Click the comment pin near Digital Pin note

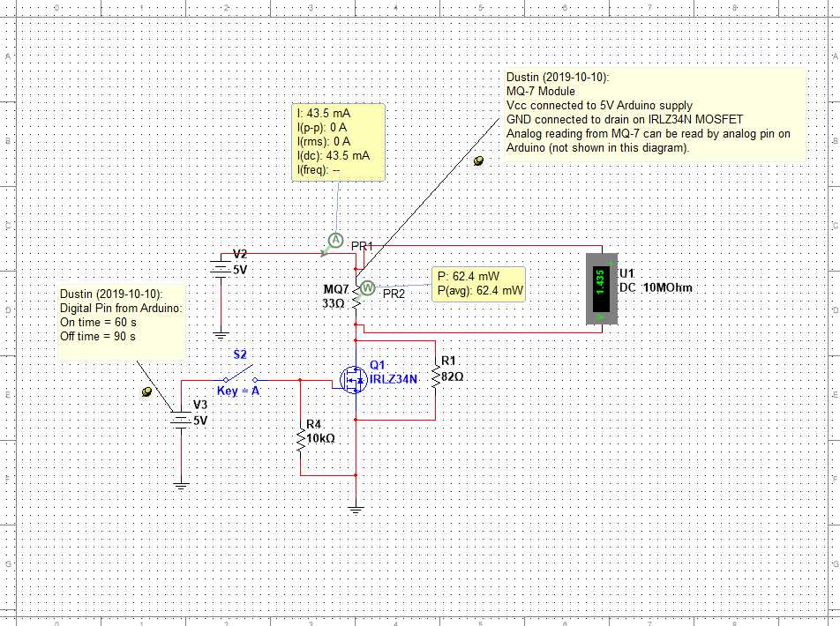tap(146, 392)
